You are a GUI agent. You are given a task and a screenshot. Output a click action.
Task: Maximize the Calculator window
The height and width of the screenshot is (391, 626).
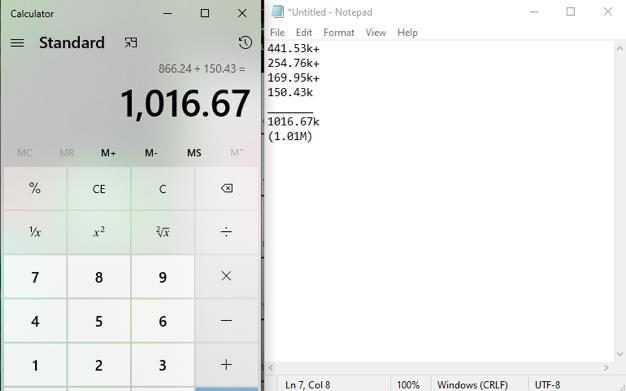[205, 13]
